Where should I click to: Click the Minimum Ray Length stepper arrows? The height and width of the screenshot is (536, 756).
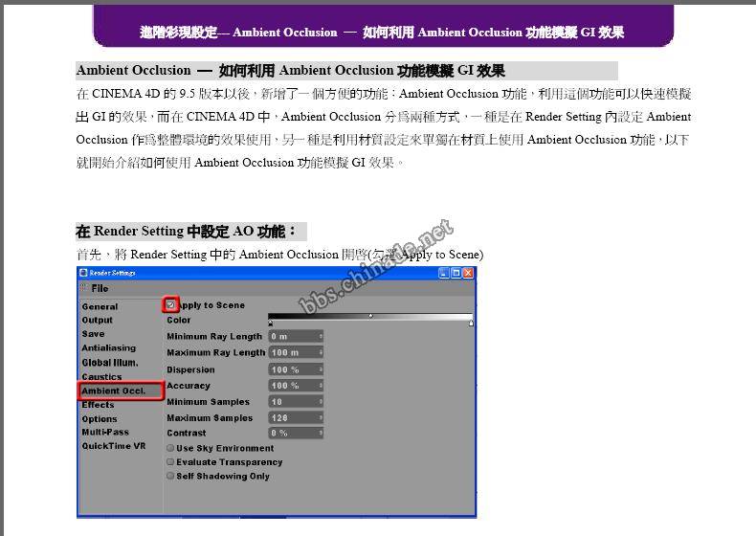point(321,336)
